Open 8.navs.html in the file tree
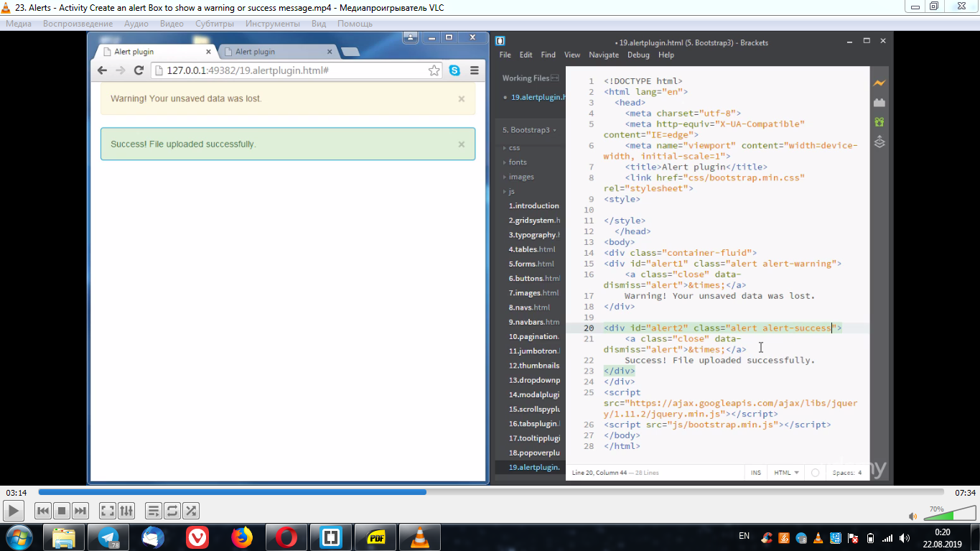This screenshot has height=551, width=980. [530, 307]
